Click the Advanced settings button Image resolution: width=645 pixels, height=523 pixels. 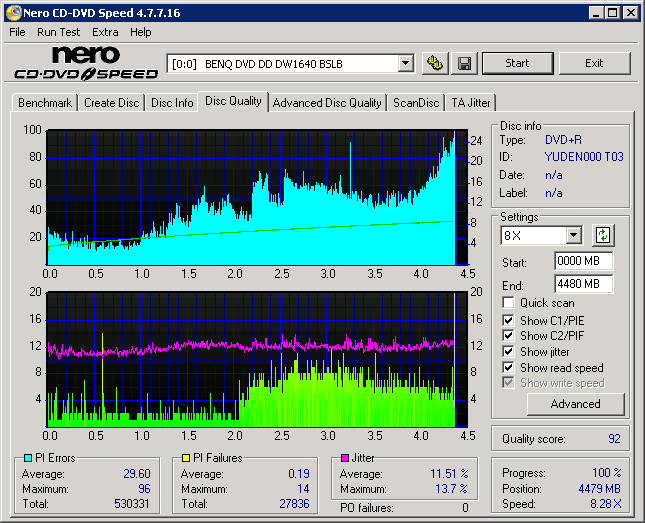click(575, 404)
